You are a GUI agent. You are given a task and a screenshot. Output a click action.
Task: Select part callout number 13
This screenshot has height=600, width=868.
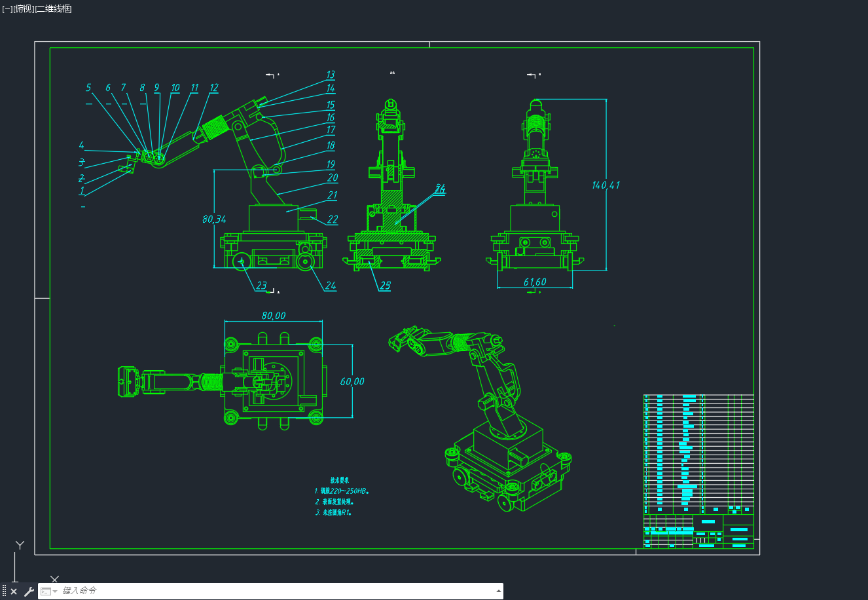pyautogui.click(x=331, y=75)
